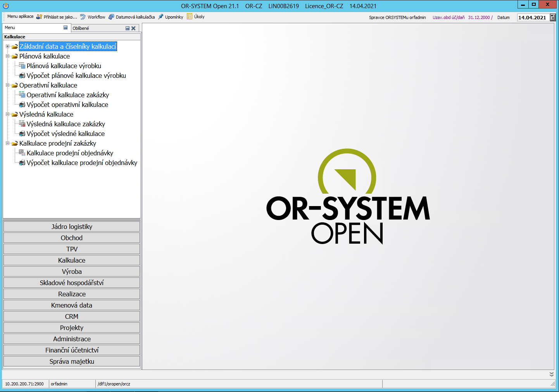Expand Základní data a číselníky kalkulací node

click(7, 46)
